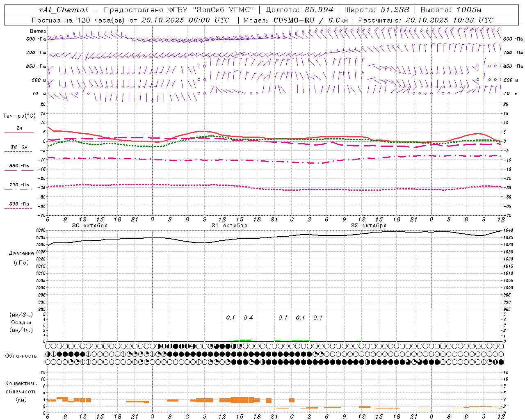Click the tallest orange convective cloud bar
Image resolution: width=525 pixels, height=420 pixels.
(x=242, y=400)
